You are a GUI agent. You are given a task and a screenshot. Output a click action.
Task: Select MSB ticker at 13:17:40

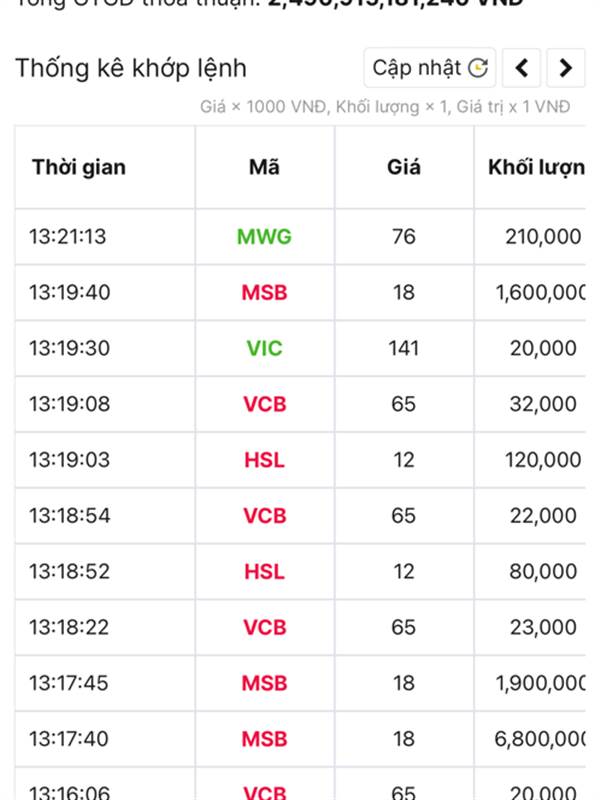pyautogui.click(x=264, y=739)
